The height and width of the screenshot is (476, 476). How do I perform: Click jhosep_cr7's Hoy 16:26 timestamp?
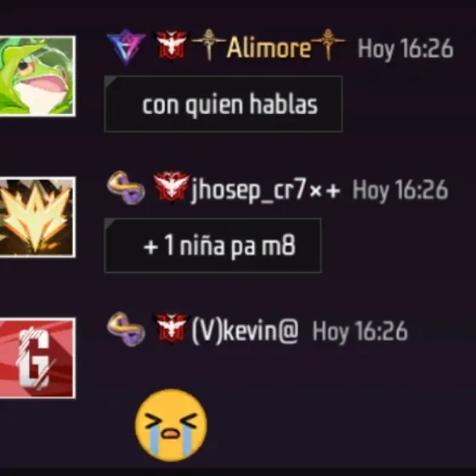click(400, 190)
